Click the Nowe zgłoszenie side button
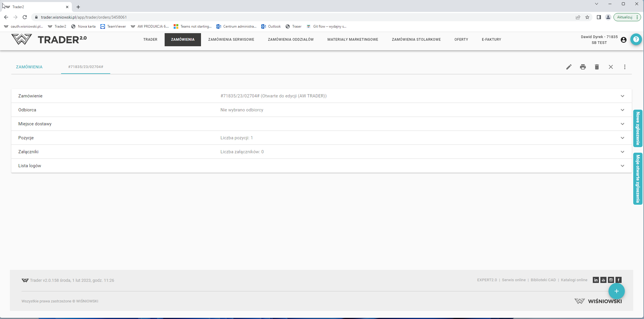 click(638, 128)
